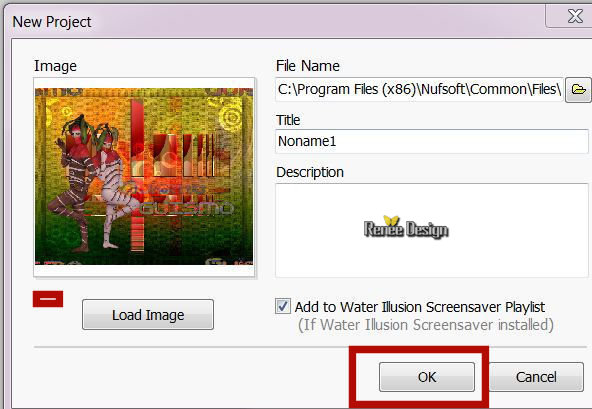Viewport: 592px width, 409px height.
Task: Confirm the dialog with OK
Action: point(427,377)
